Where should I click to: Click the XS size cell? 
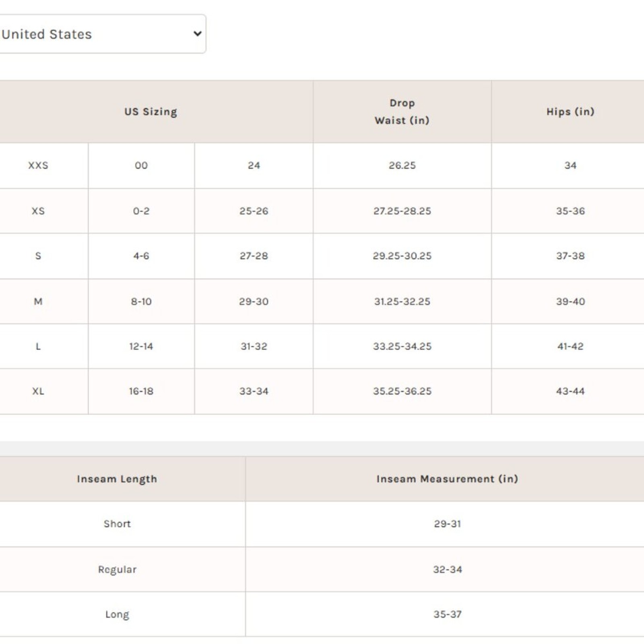click(38, 211)
